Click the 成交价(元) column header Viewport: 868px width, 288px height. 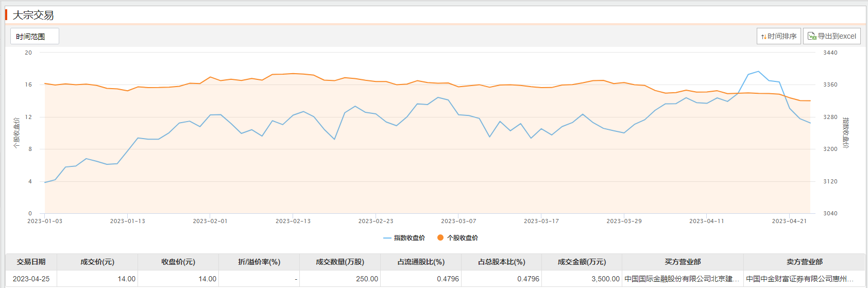click(97, 262)
